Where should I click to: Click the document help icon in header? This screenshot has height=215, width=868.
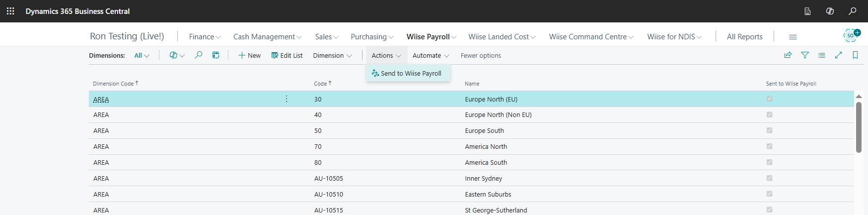[807, 11]
